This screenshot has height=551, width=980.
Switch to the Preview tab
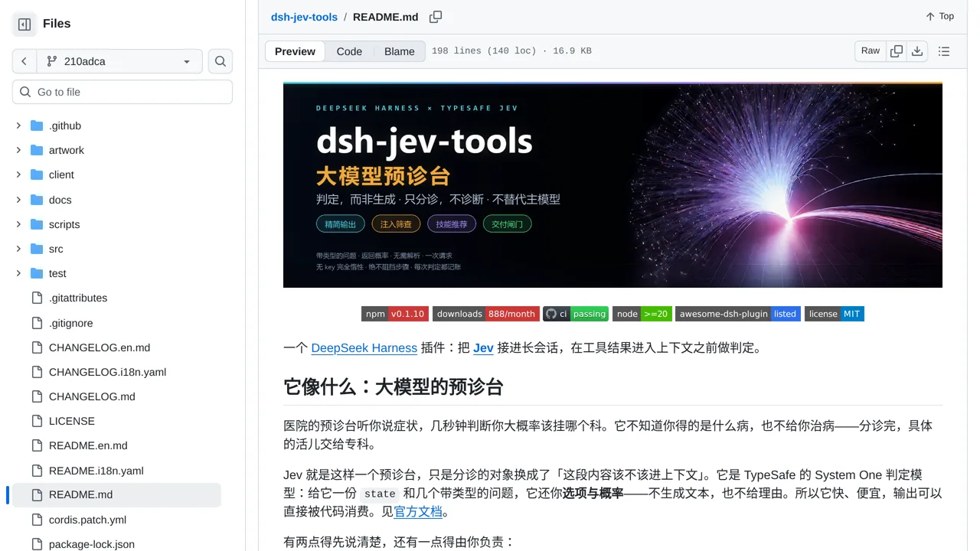click(295, 51)
